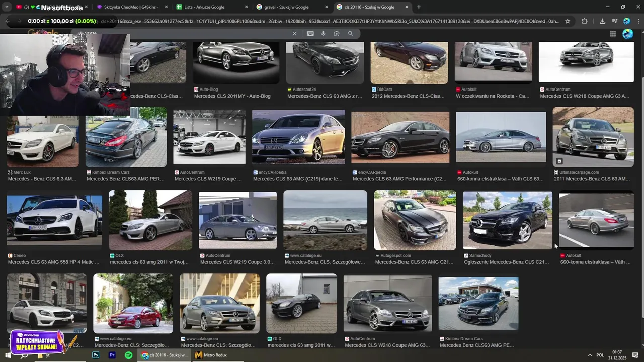Open Premiere Pro from the taskbar
This screenshot has height=362, width=644.
pos(112,355)
